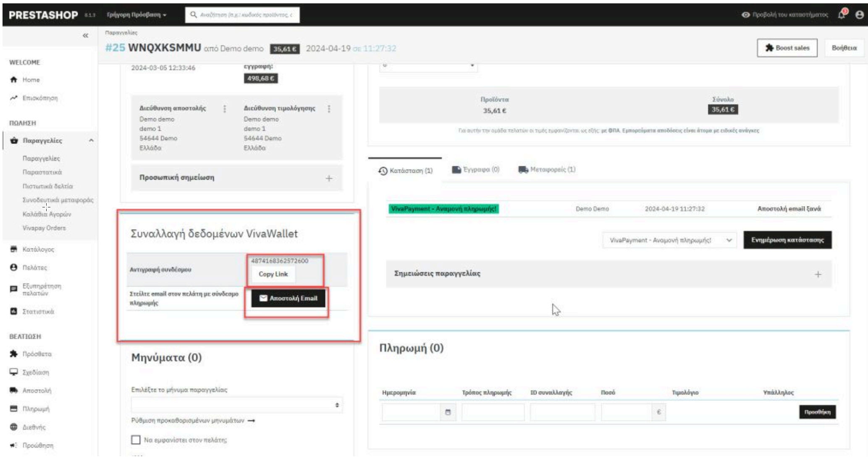Image resolution: width=868 pixels, height=458 pixels.
Task: Switch to the Κατάσταση (1) tab
Action: tap(406, 171)
